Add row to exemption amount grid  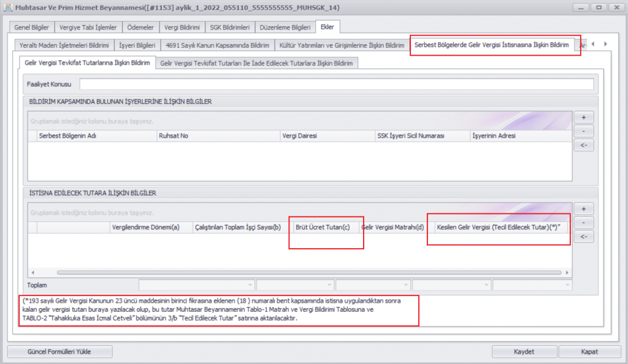pos(585,209)
